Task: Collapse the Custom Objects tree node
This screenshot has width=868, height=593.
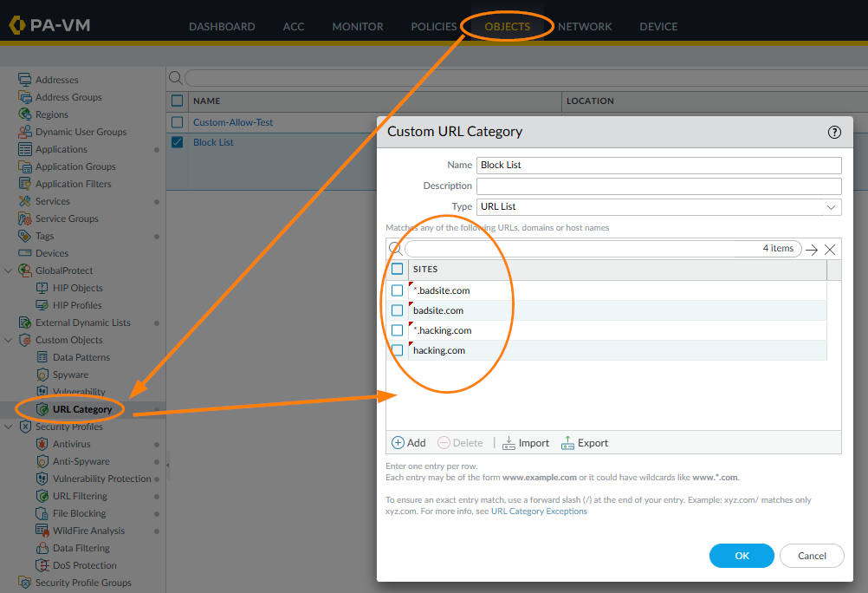Action: 9,340
